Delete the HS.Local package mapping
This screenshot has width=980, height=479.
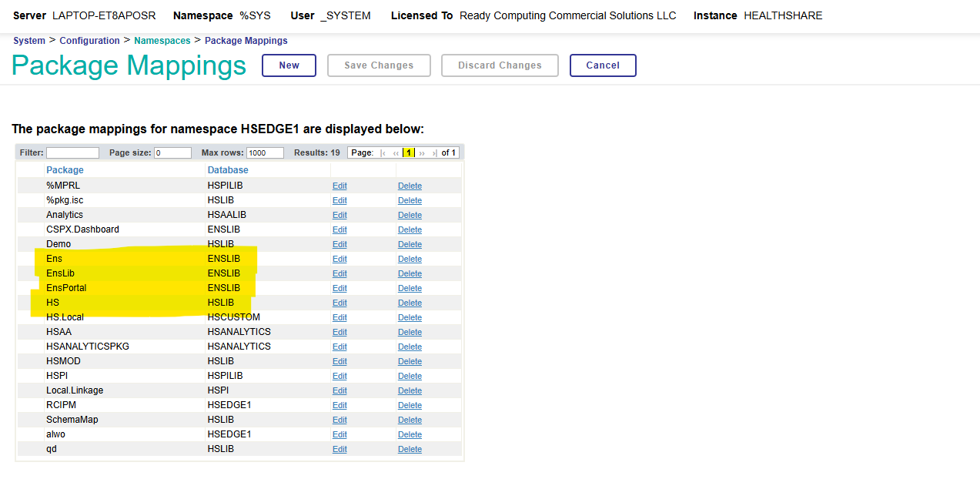pyautogui.click(x=410, y=317)
